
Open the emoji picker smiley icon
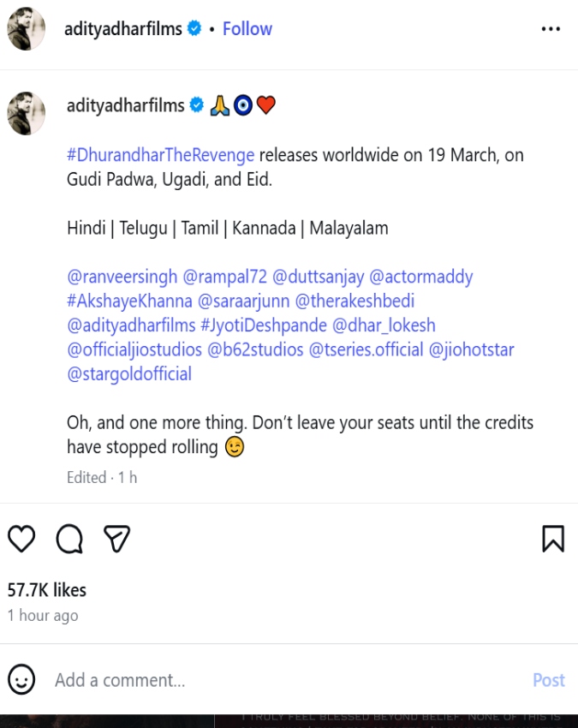21,680
